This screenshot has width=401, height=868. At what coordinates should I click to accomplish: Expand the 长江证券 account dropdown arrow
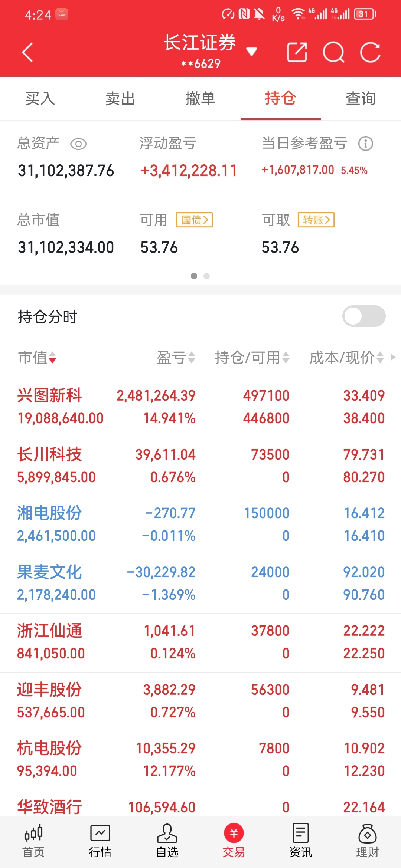(x=252, y=52)
